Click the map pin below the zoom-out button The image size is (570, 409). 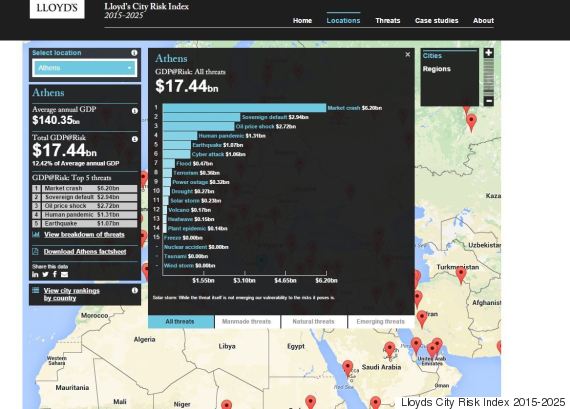point(471,122)
